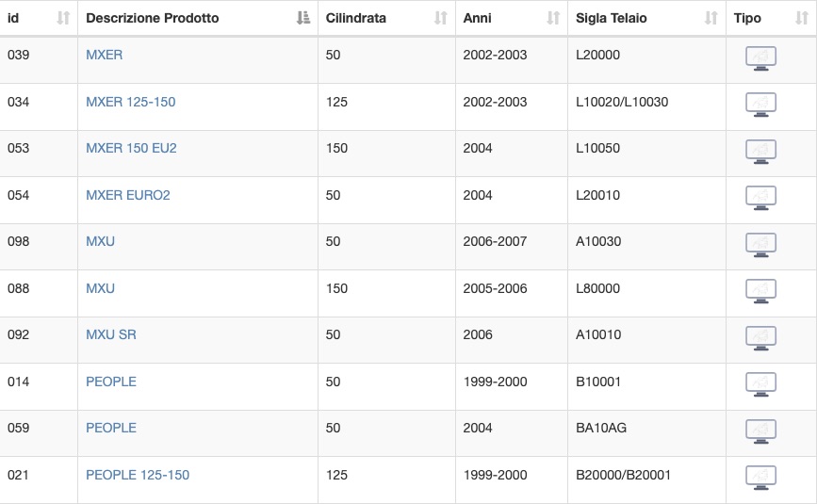
Task: Click the monitor icon for MXU 2006-2007
Action: pos(760,245)
